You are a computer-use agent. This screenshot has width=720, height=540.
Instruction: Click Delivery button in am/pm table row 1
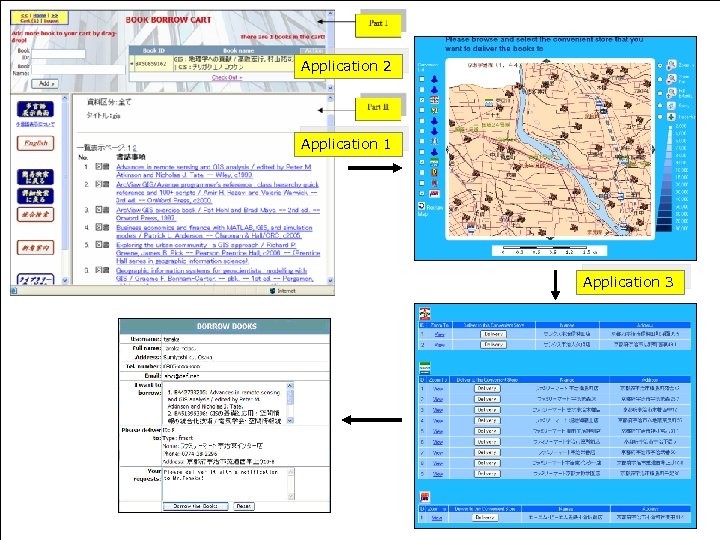tap(485, 518)
